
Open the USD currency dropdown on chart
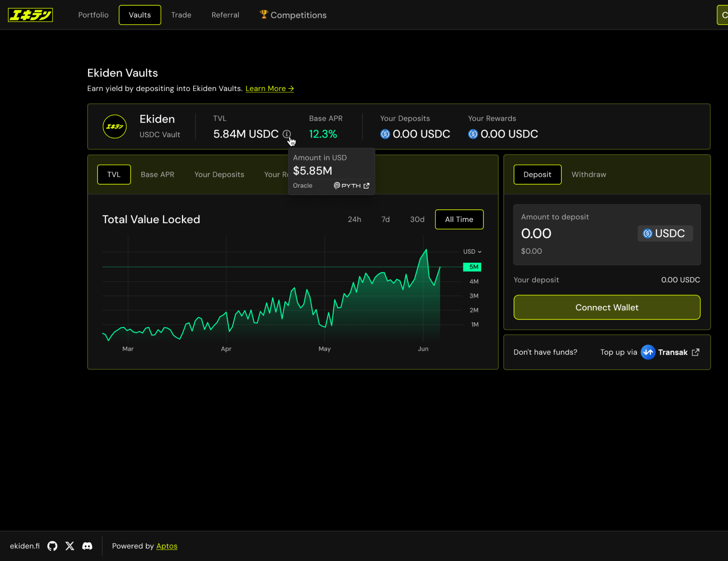(x=472, y=252)
